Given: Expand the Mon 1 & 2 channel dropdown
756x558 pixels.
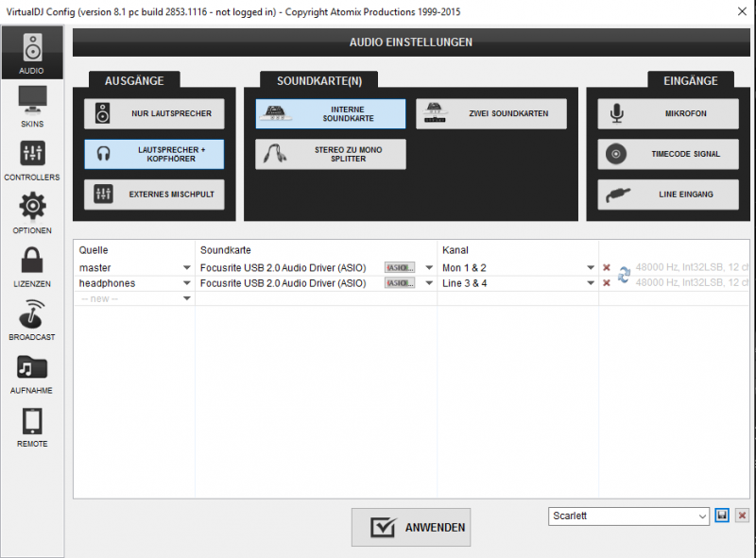Looking at the screenshot, I should (x=590, y=267).
